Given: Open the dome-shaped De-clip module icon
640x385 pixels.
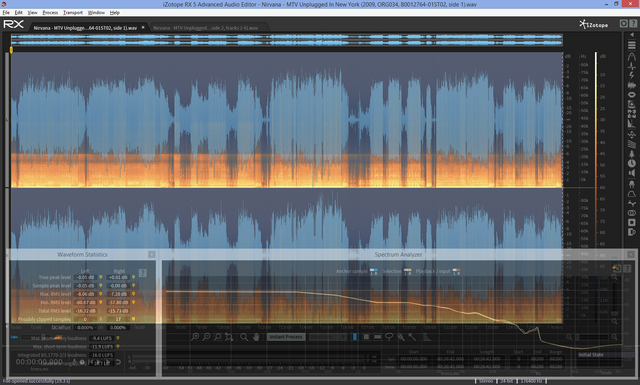Looking at the screenshot, I should tap(631, 56).
